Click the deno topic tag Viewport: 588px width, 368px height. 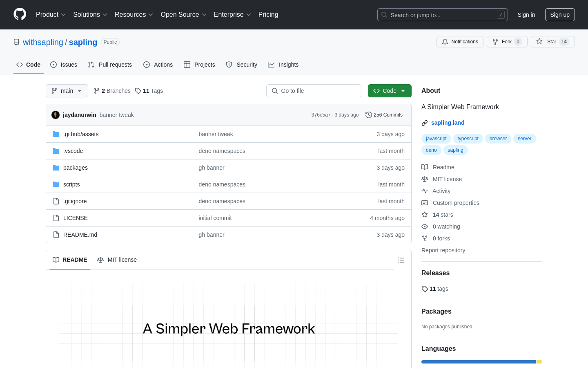(x=431, y=150)
